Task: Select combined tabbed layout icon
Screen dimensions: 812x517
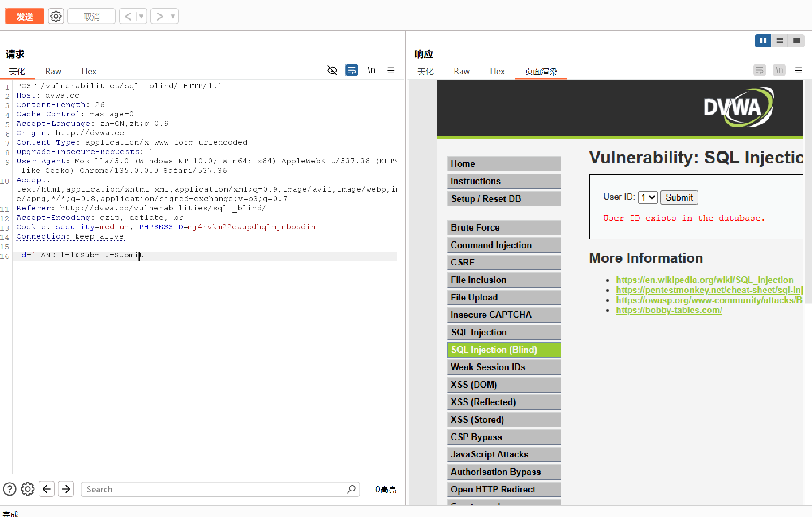Action: pyautogui.click(x=796, y=41)
